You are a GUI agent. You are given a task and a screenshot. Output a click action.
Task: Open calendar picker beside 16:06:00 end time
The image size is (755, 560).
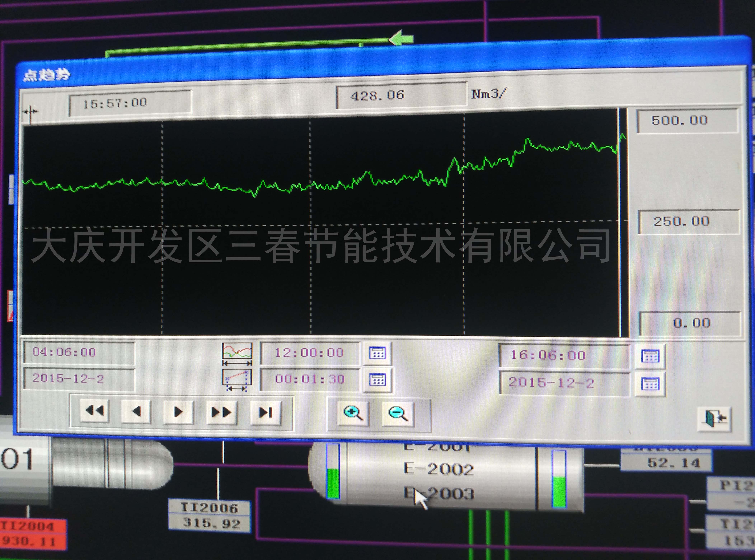click(650, 356)
